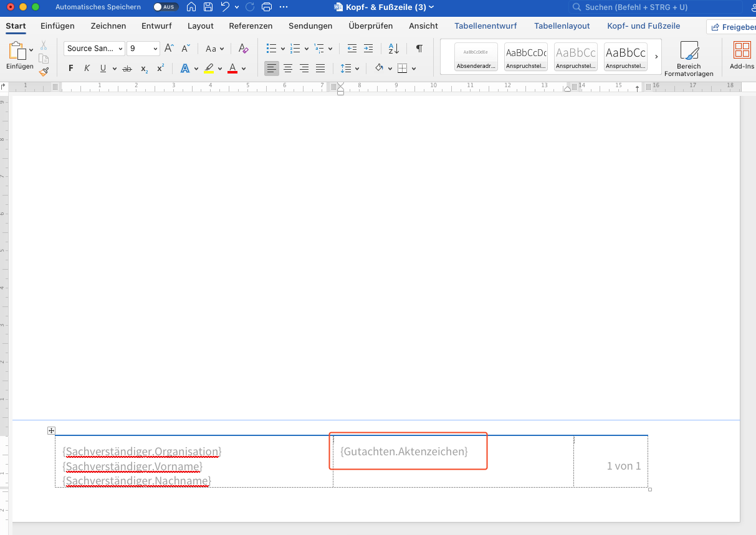This screenshot has width=756, height=535.
Task: Expand the line spacing options arrow
Action: (x=356, y=69)
